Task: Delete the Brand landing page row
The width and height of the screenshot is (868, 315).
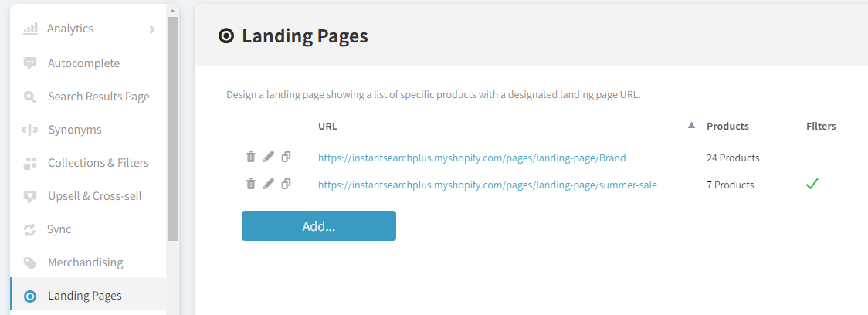Action: (x=251, y=157)
